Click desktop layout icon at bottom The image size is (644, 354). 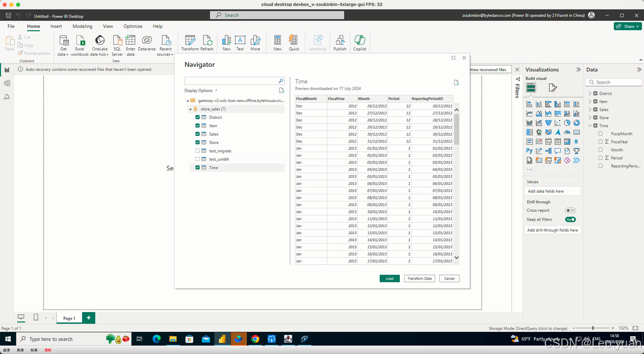pyautogui.click(x=21, y=317)
